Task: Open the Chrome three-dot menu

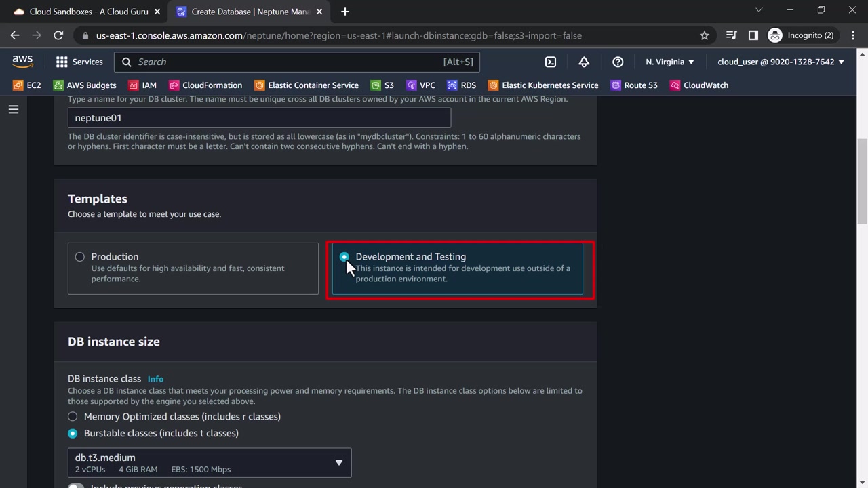Action: click(853, 35)
